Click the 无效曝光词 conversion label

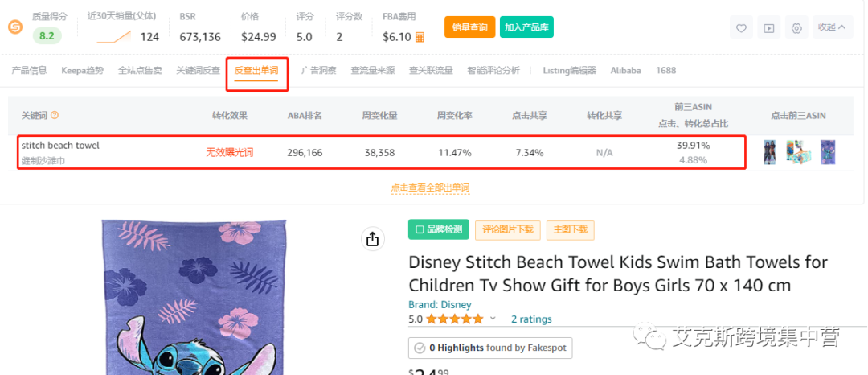(x=230, y=152)
